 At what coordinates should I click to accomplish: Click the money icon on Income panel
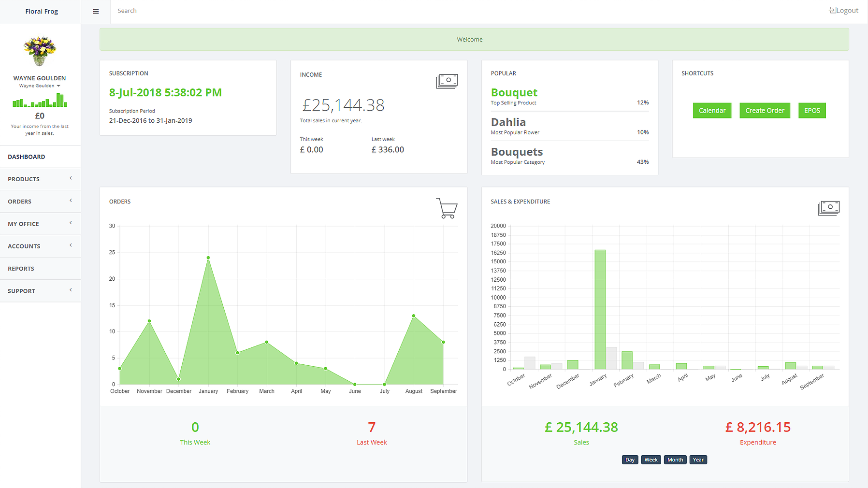pos(448,81)
